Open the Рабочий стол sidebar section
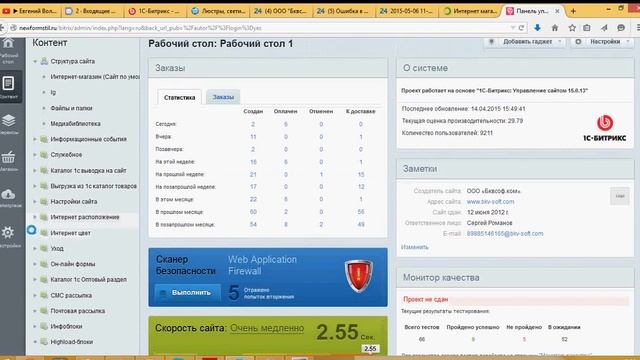Image resolution: width=640 pixels, height=360 pixels. pyautogui.click(x=8, y=51)
